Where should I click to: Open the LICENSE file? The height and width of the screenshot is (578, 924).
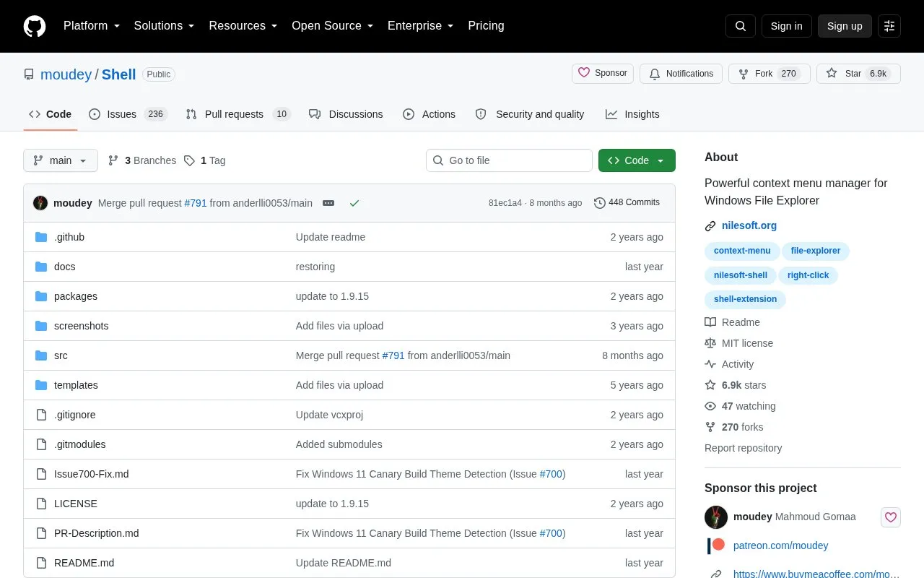click(76, 504)
